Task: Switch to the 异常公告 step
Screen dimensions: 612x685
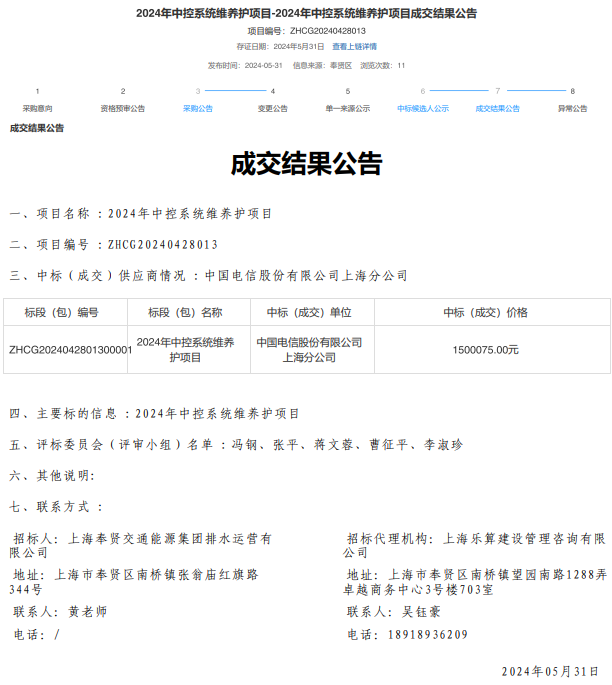Action: pos(572,108)
